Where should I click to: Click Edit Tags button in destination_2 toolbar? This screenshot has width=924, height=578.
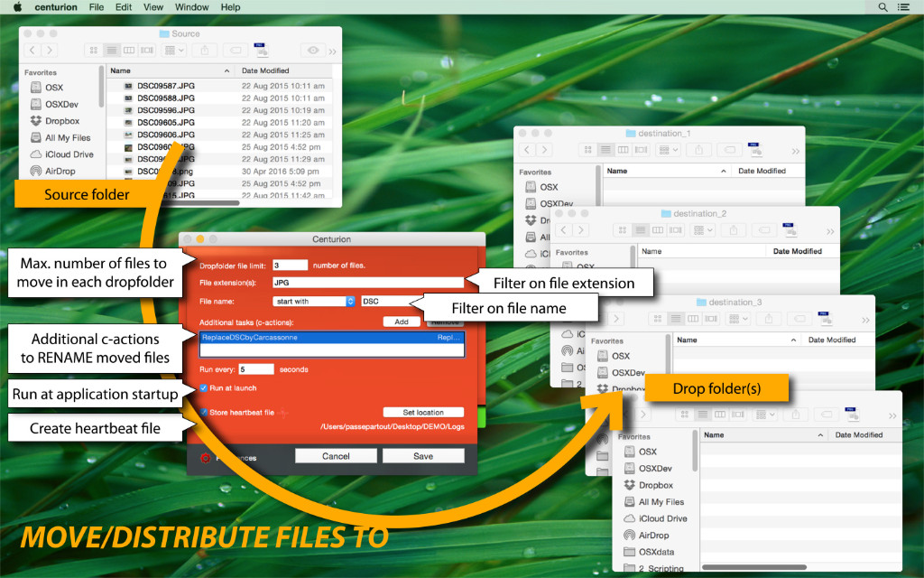click(764, 230)
